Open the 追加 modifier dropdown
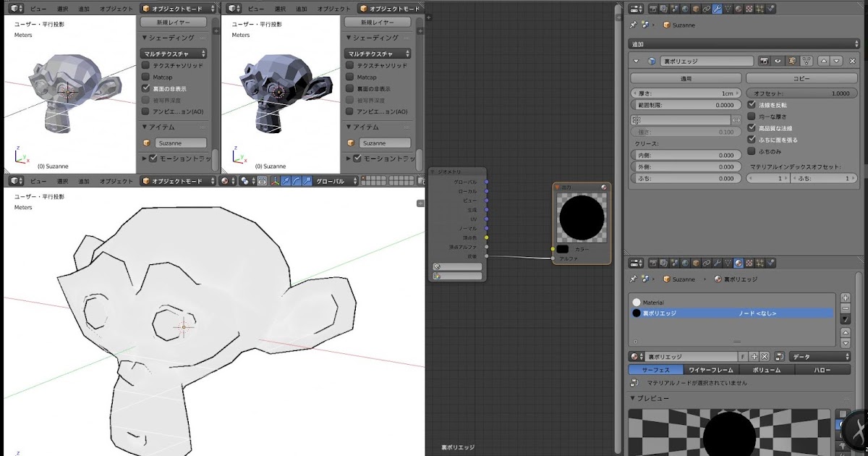The width and height of the screenshot is (868, 456). [744, 44]
